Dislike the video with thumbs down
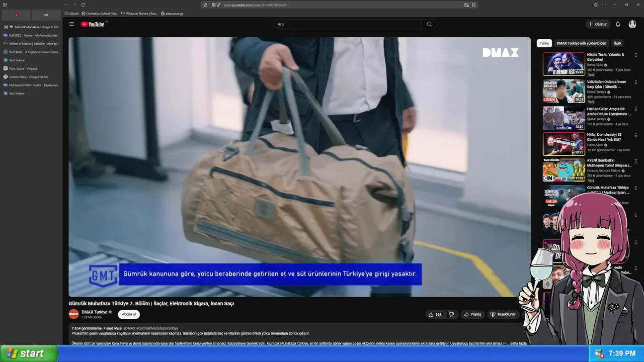Screen dimensions: 644x362 point(451,314)
